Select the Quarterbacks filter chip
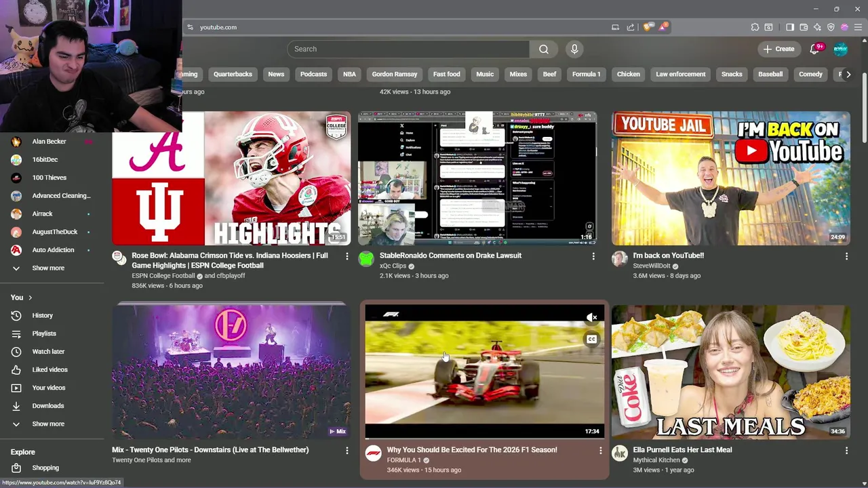868x488 pixels. [233, 75]
